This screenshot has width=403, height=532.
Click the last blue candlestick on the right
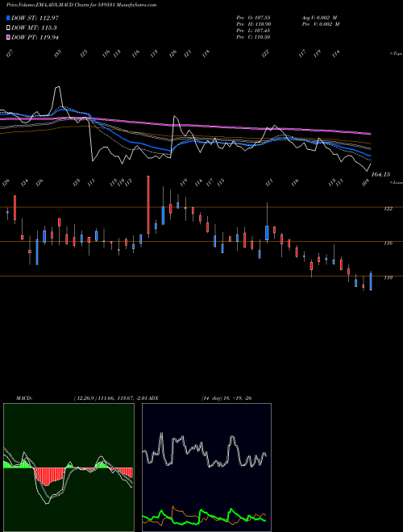click(371, 281)
